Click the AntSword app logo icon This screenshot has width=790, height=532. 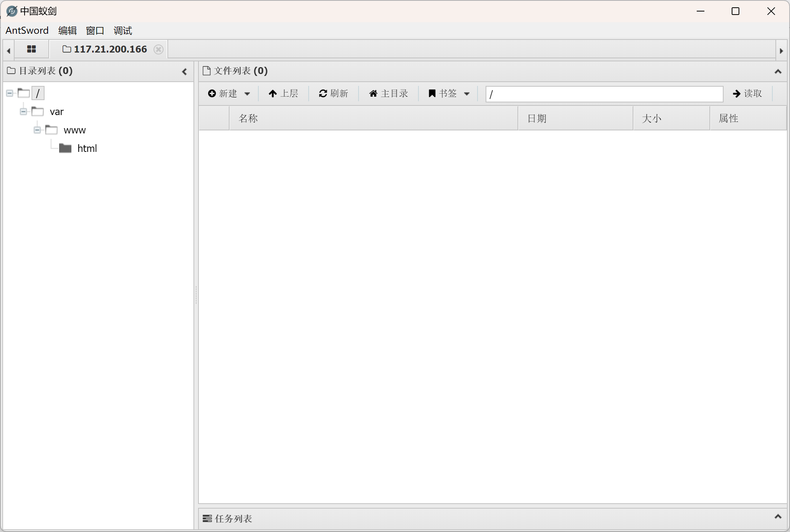pyautogui.click(x=12, y=11)
